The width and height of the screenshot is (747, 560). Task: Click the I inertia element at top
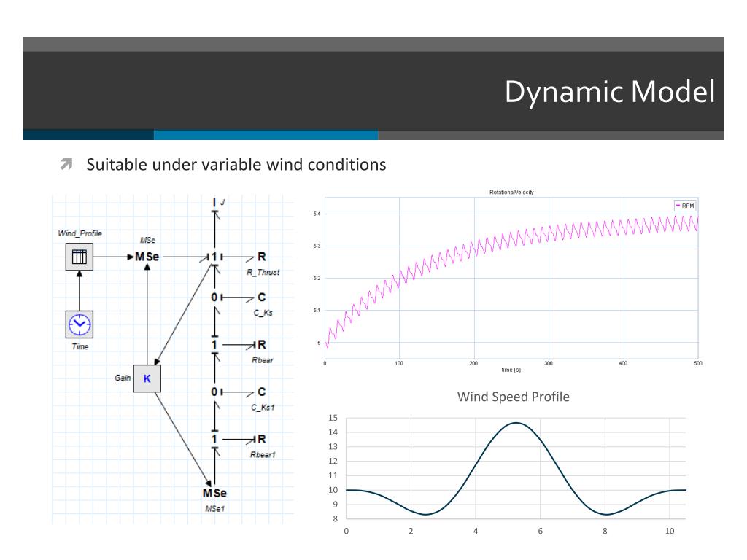coord(214,203)
